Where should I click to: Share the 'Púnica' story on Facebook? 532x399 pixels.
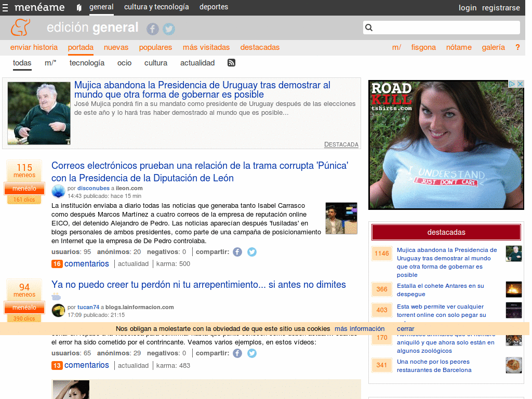tap(237, 251)
